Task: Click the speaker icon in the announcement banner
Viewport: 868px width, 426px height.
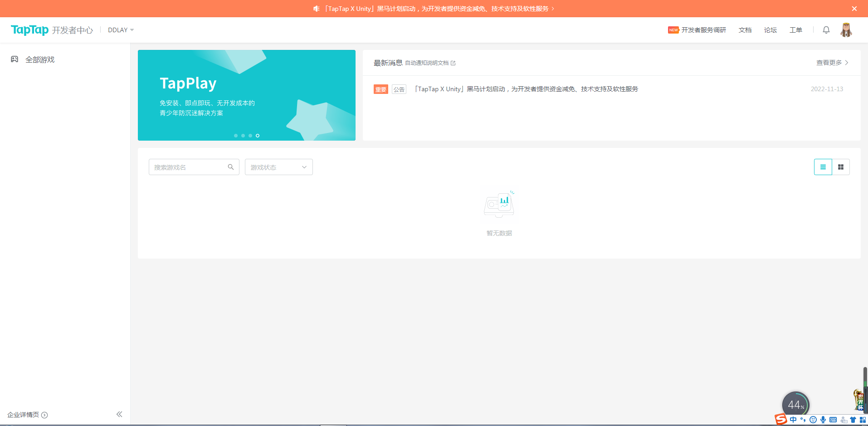Action: [317, 9]
